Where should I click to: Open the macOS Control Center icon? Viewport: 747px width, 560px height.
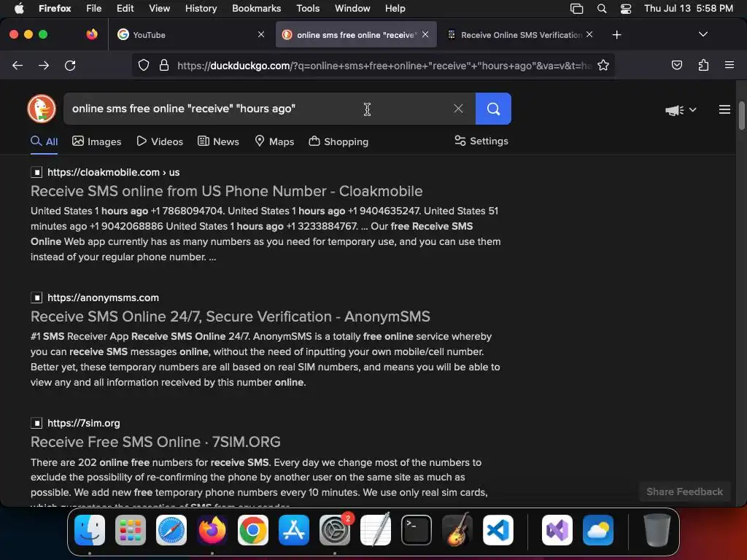point(626,9)
